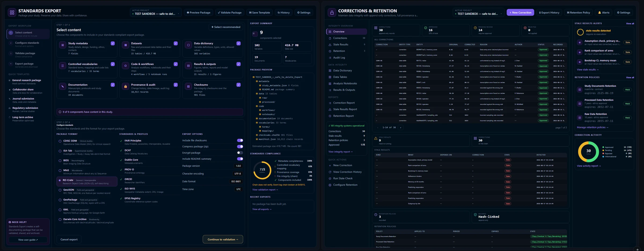Click the Pending Review clock icon

coord(475,28)
